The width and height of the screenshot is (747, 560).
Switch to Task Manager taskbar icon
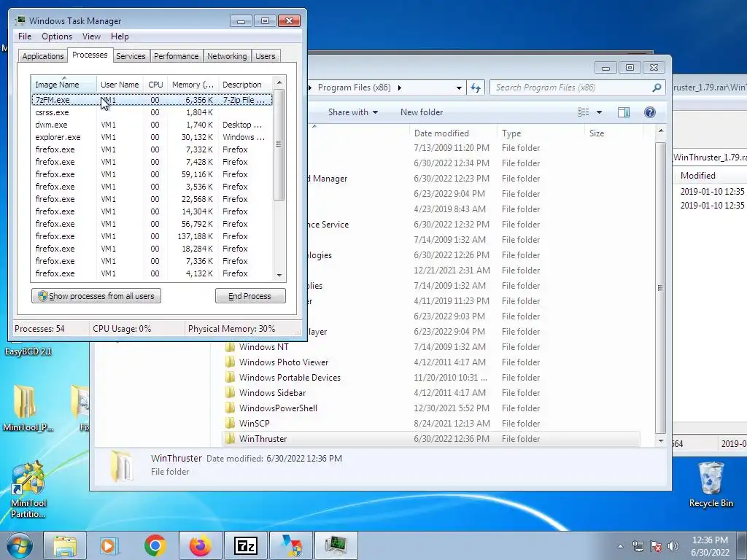coord(336,545)
